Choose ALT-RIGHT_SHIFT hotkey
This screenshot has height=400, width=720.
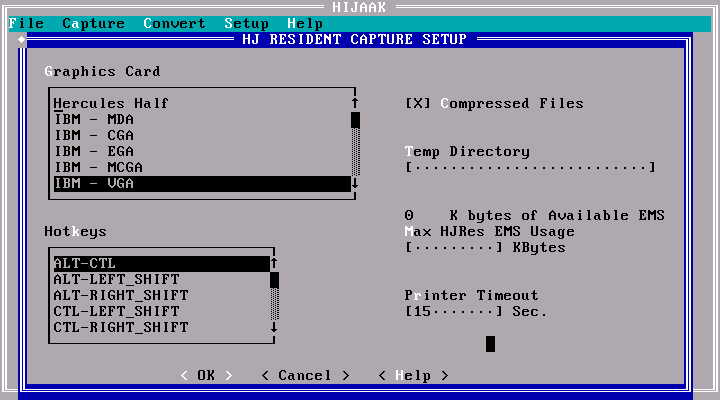162,296
